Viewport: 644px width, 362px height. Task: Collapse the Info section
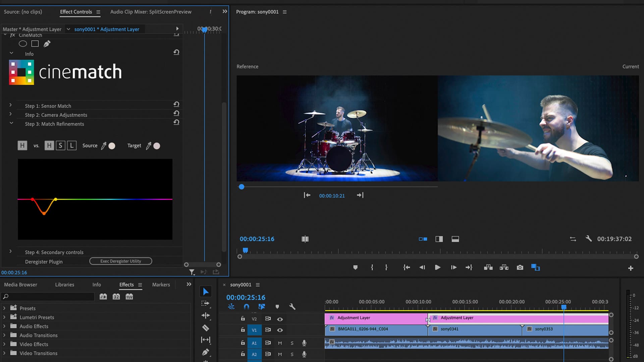[11, 53]
